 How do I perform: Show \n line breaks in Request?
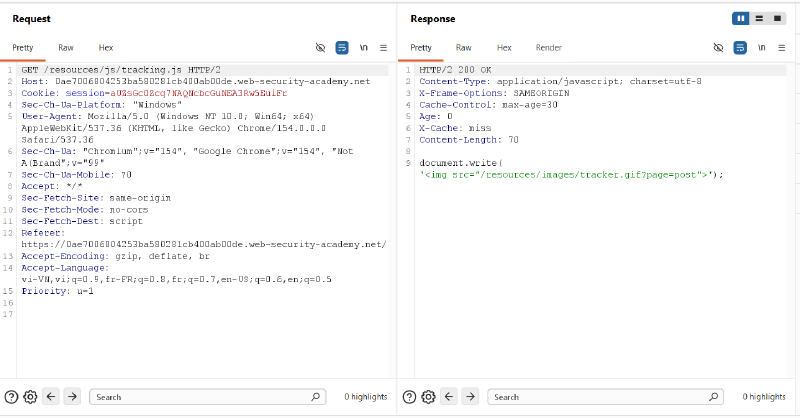pos(363,47)
